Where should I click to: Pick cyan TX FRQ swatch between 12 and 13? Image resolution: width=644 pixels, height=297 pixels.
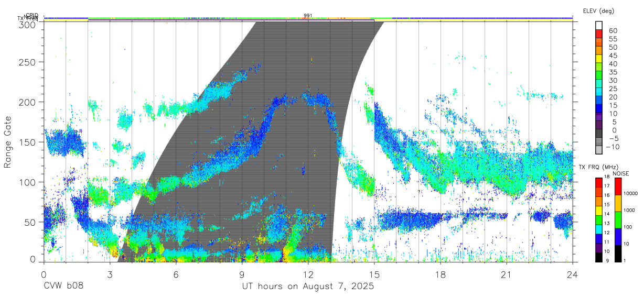pyautogui.click(x=599, y=229)
